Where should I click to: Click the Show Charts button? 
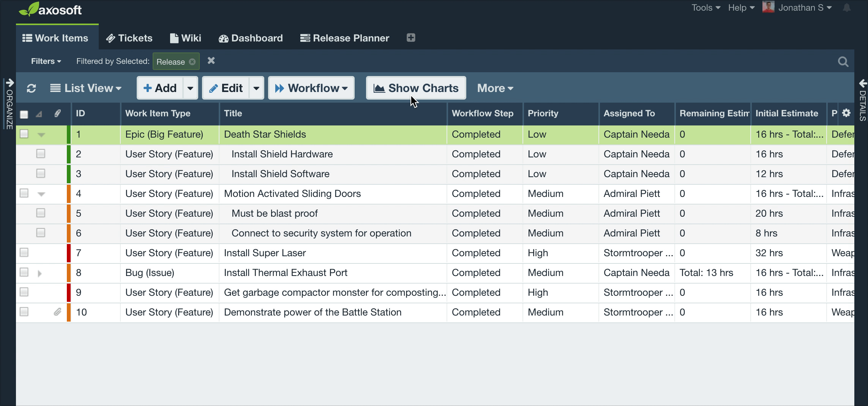(416, 88)
